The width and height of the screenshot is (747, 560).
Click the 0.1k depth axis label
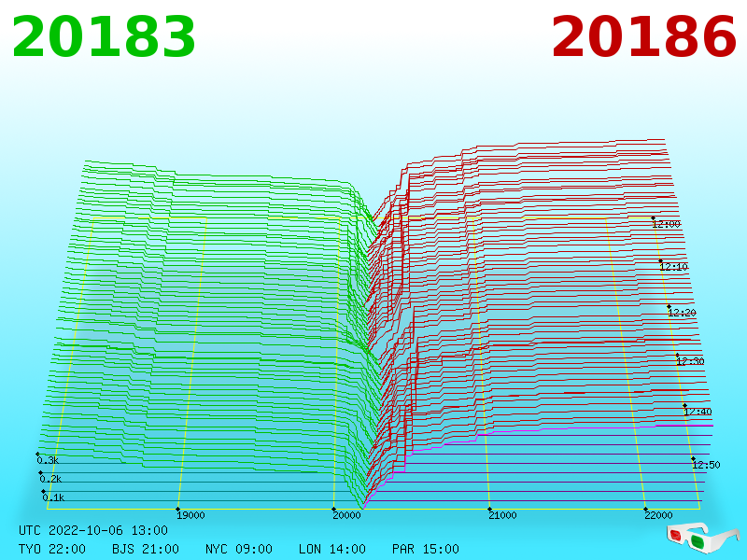pyautogui.click(x=53, y=497)
